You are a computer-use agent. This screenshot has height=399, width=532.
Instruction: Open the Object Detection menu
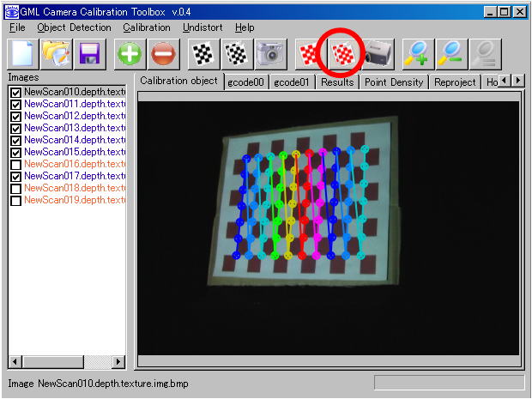click(74, 27)
